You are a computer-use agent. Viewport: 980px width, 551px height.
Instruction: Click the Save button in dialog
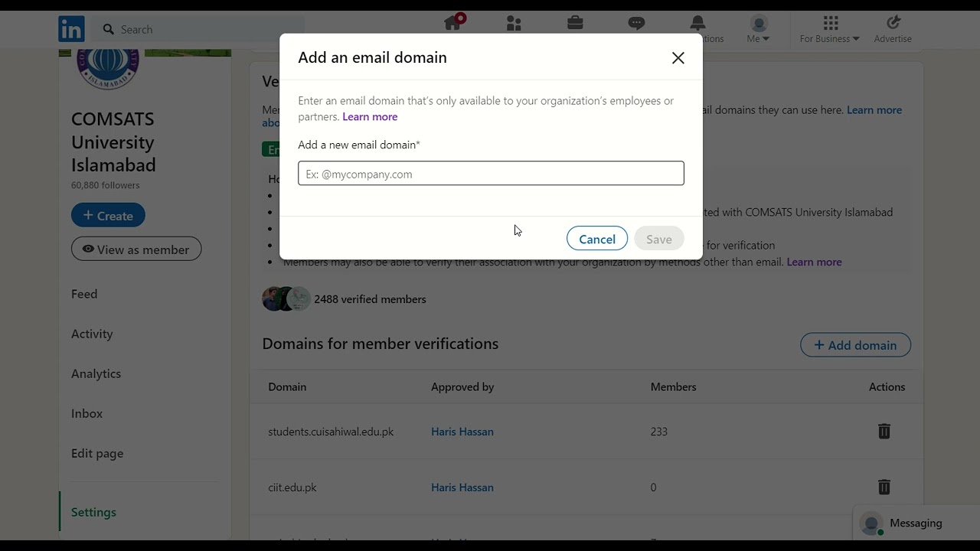tap(658, 239)
